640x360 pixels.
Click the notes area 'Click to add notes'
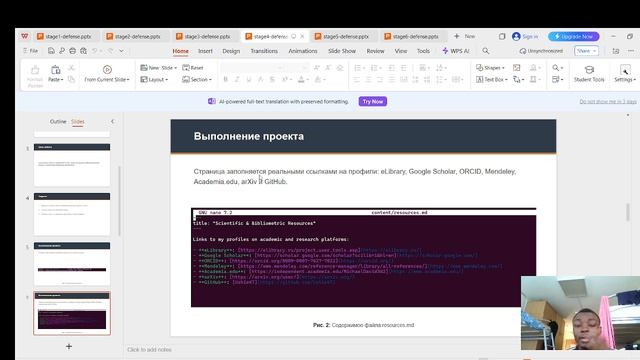point(149,350)
